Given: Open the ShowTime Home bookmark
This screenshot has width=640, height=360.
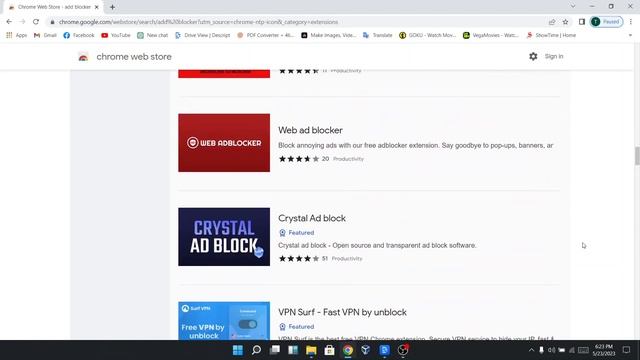Looking at the screenshot, I should 551,36.
